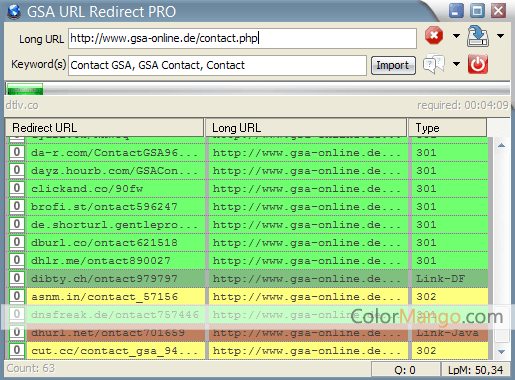This screenshot has width=515, height=380.
Task: Click the red stop/cancel icon
Action: 434,36
